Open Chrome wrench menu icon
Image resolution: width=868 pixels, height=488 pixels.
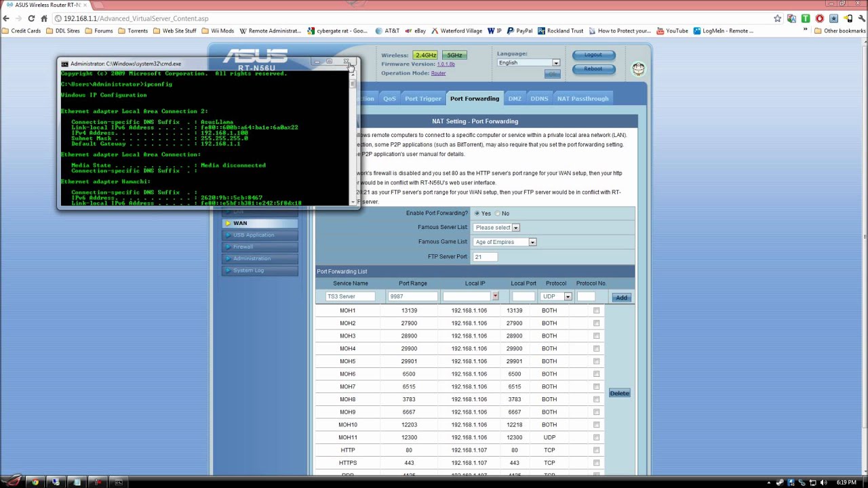(x=861, y=18)
